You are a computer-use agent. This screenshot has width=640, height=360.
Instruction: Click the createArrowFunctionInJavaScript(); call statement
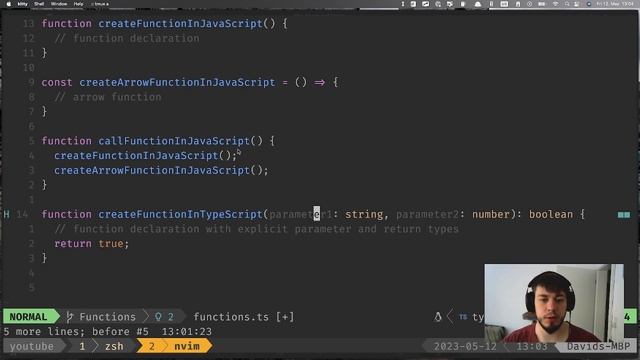point(161,171)
